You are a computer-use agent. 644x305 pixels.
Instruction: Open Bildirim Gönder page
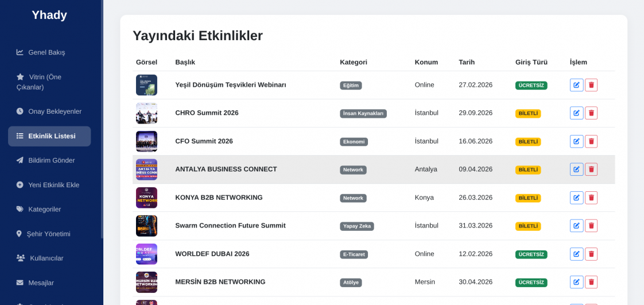[51, 160]
